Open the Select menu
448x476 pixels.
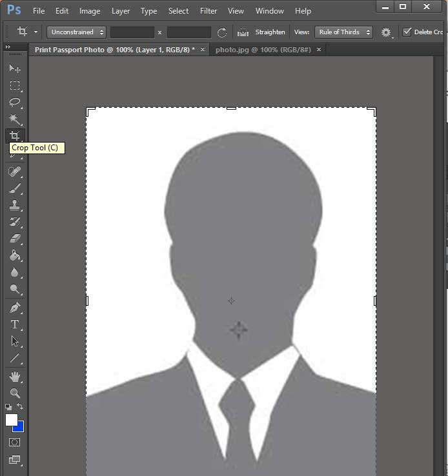tap(178, 11)
